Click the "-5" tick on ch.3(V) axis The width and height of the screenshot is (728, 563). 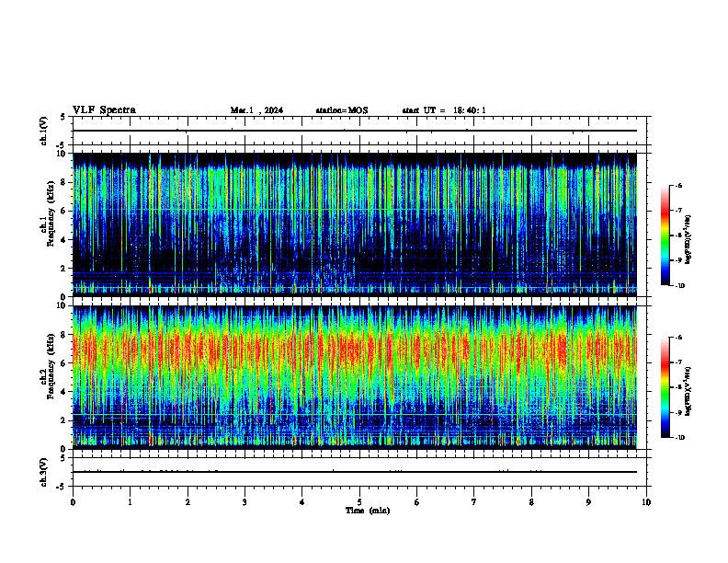coord(62,487)
